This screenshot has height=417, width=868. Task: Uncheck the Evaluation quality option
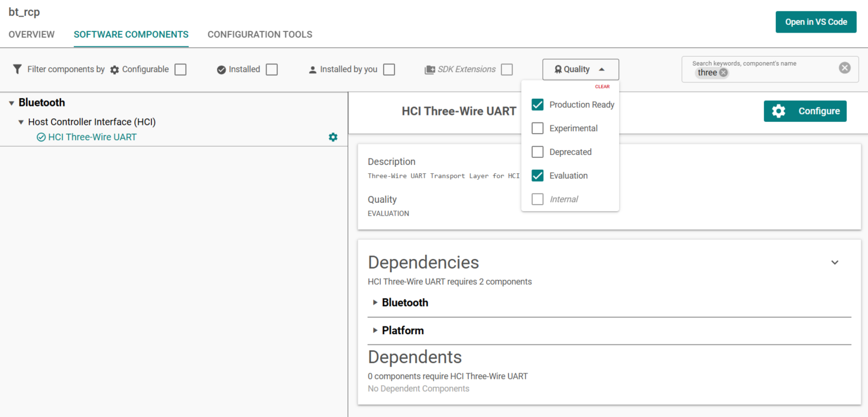click(537, 176)
